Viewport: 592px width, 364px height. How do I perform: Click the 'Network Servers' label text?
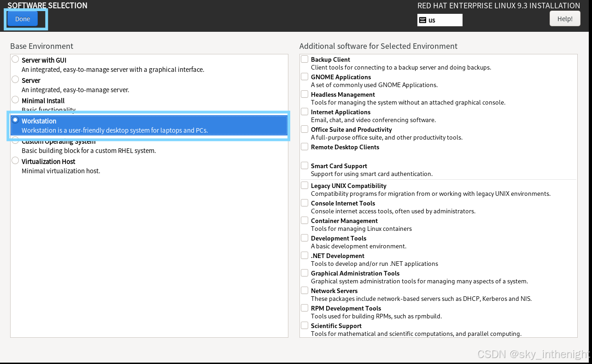(x=334, y=291)
